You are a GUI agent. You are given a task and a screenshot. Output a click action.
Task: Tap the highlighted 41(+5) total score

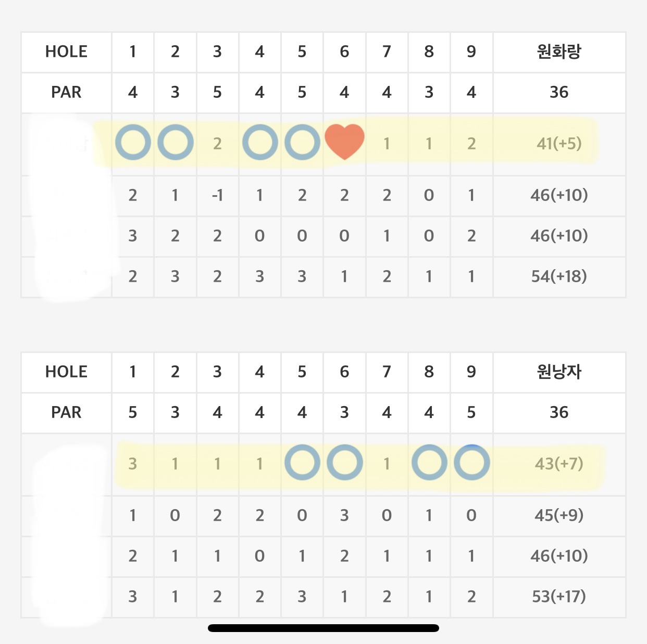559,143
